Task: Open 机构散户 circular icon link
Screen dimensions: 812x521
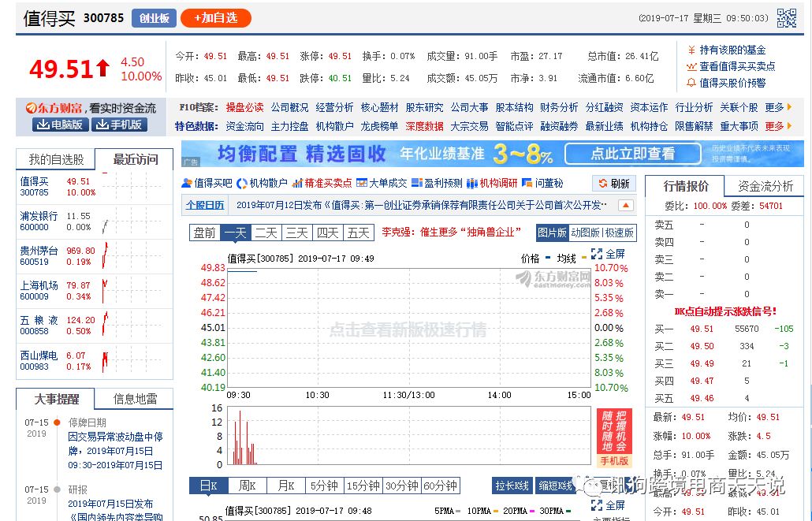Action: [262, 183]
